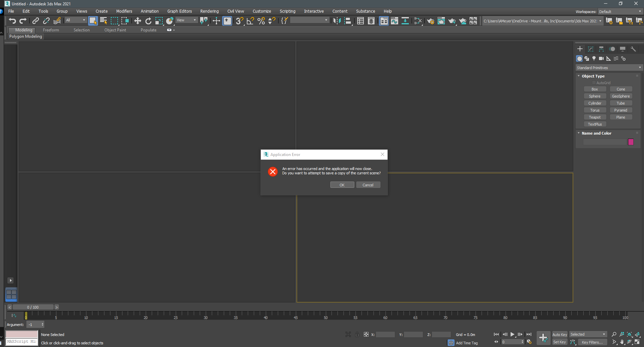The width and height of the screenshot is (644, 347).
Task: Activate the Select Object tool
Action: (93, 21)
